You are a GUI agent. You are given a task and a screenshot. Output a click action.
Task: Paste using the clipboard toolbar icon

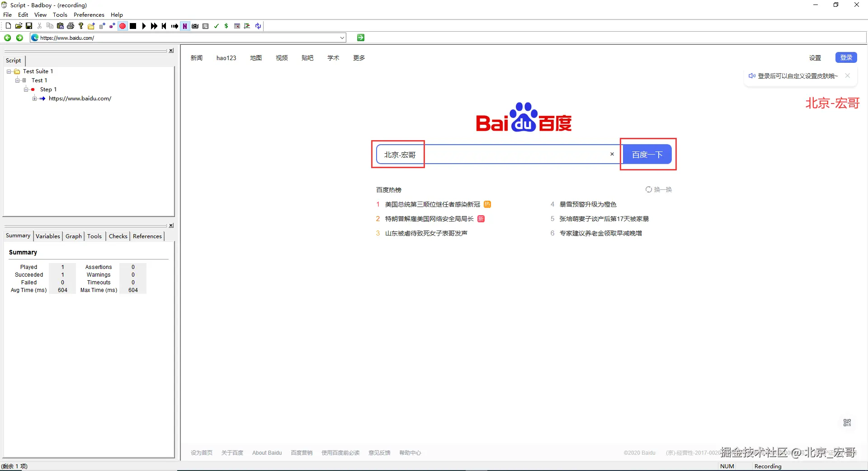[60, 26]
